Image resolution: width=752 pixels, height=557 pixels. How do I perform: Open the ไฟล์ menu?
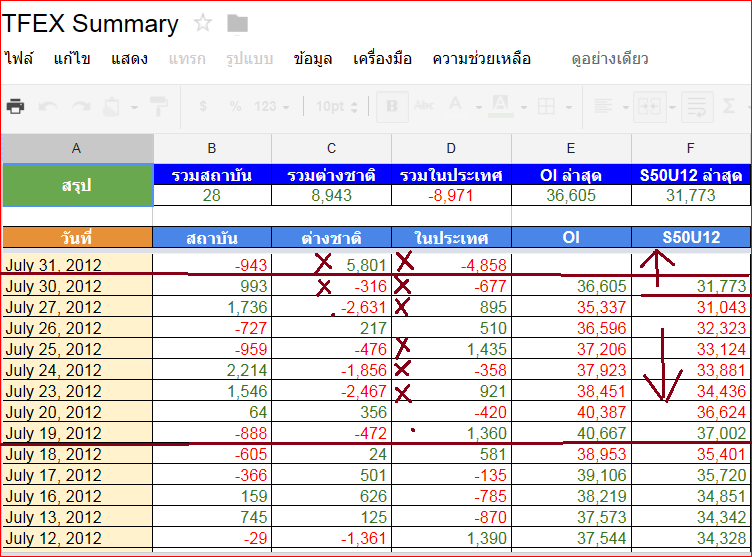19,59
